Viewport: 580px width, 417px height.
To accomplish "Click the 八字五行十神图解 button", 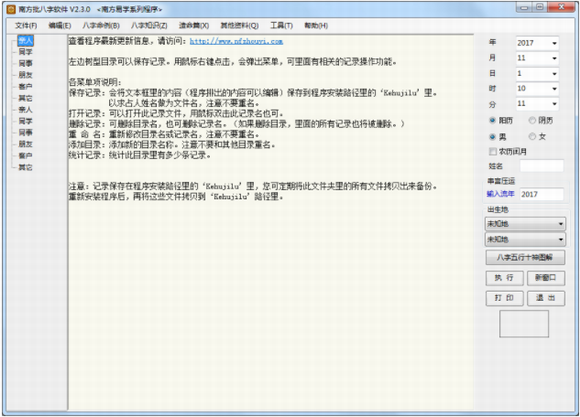I will pyautogui.click(x=525, y=257).
